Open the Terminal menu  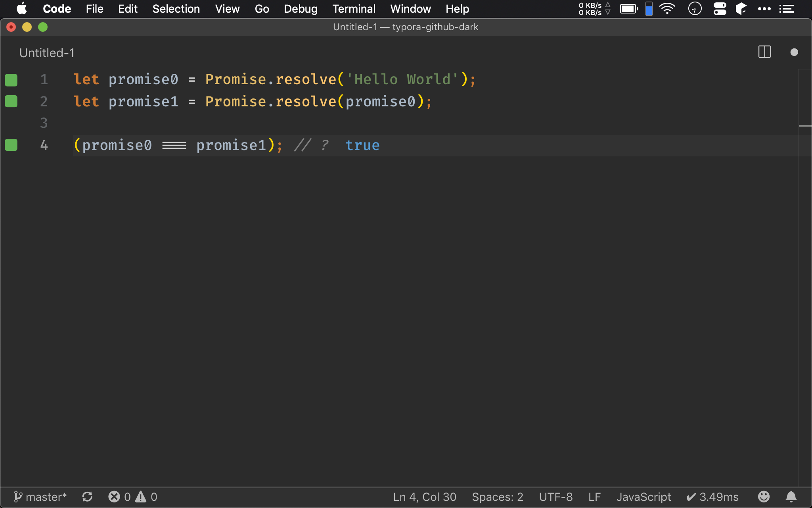354,9
